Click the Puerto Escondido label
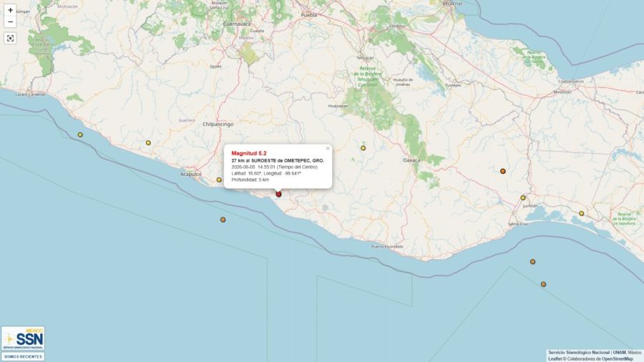 [x=387, y=247]
